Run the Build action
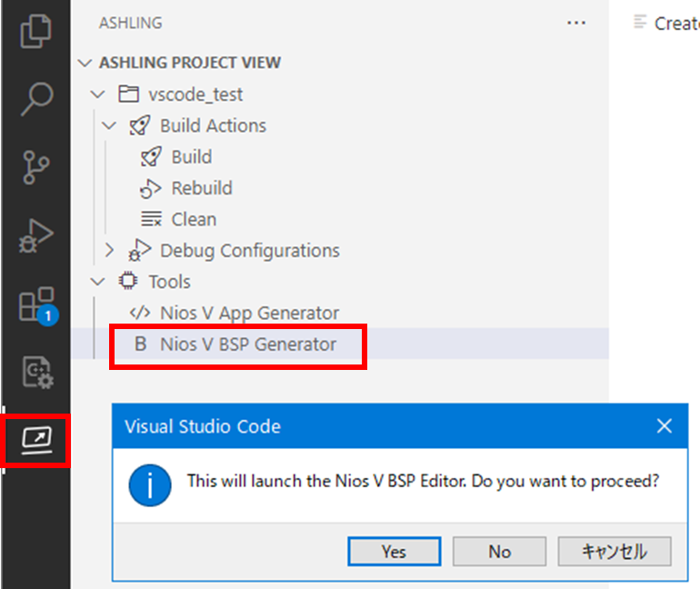Viewport: 700px width, 589px height. coord(191,157)
